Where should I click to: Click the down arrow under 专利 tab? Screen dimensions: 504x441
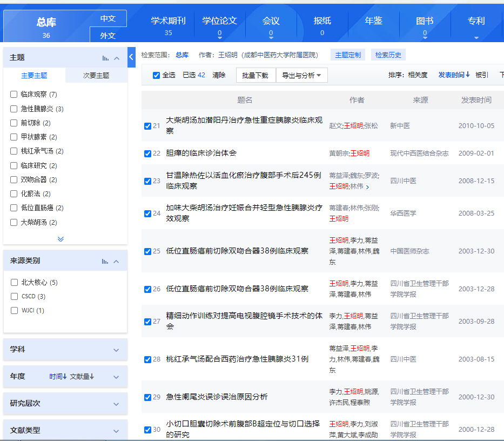[476, 37]
